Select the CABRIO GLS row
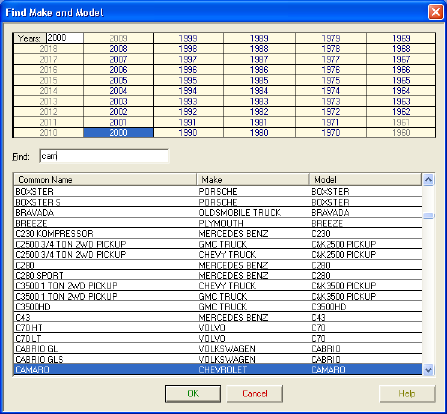The width and height of the screenshot is (447, 414). click(218, 359)
